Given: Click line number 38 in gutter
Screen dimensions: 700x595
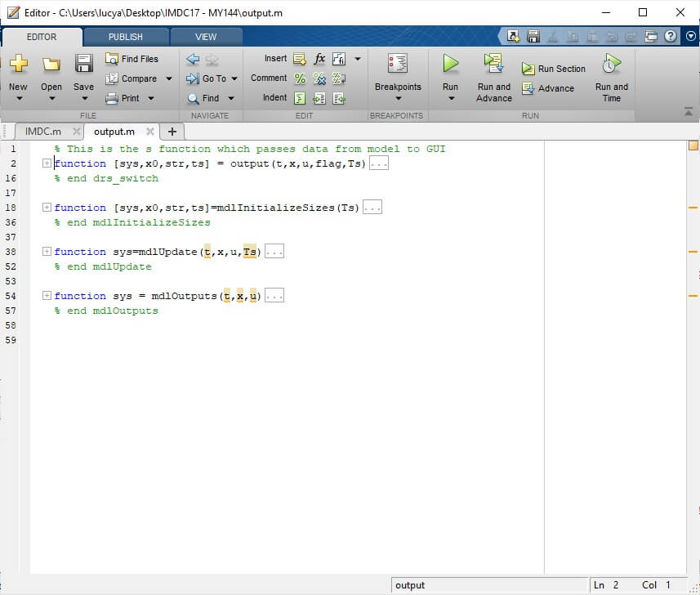Looking at the screenshot, I should click(11, 252).
